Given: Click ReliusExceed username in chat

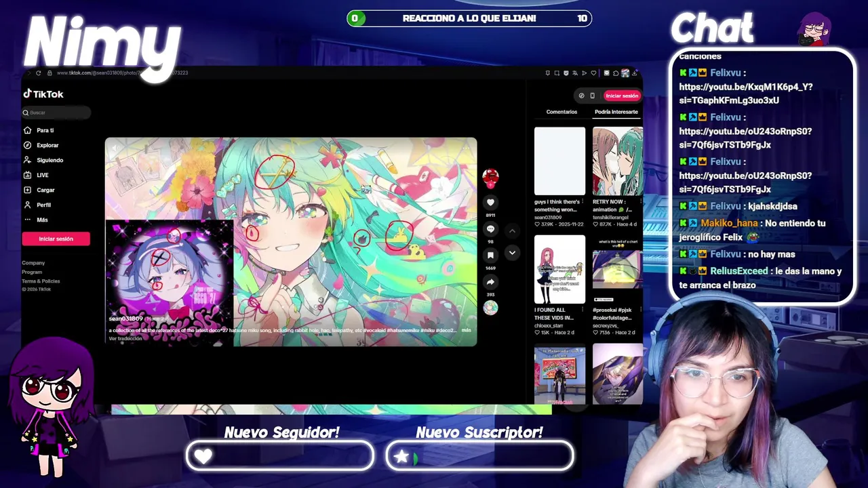Looking at the screenshot, I should pos(738,271).
